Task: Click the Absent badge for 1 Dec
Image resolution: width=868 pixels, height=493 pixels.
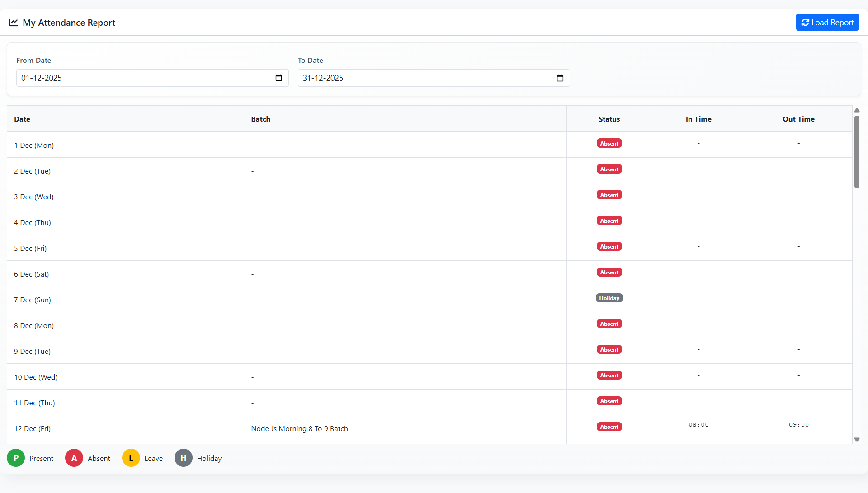Action: (609, 144)
